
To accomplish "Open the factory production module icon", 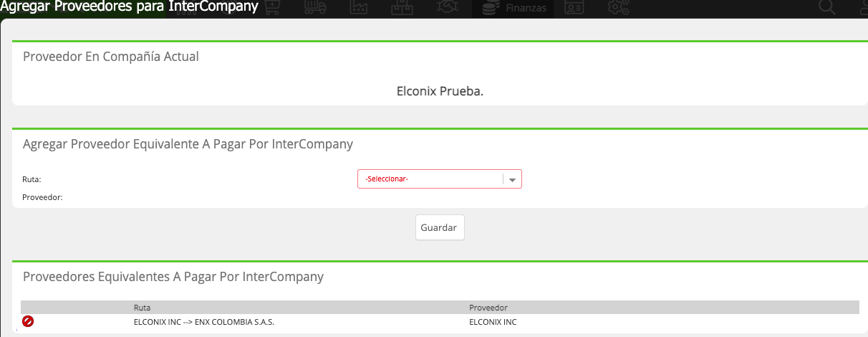I will click(x=359, y=8).
